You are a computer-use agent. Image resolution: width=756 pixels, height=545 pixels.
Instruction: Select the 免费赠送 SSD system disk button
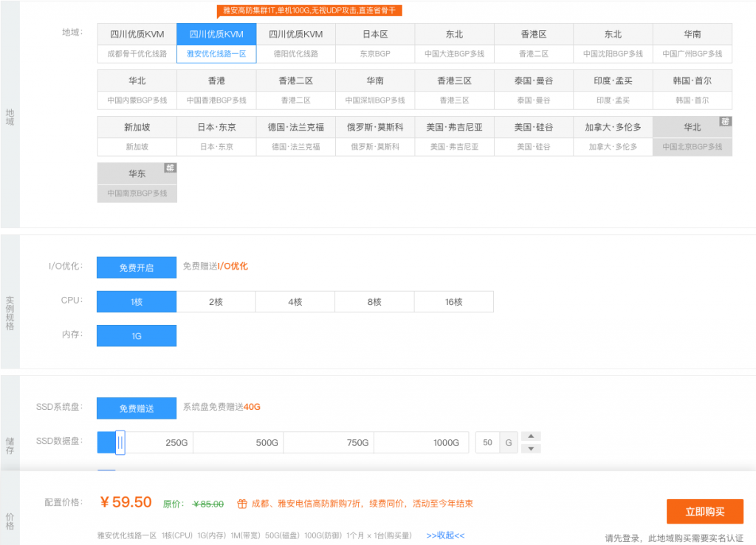click(137, 408)
